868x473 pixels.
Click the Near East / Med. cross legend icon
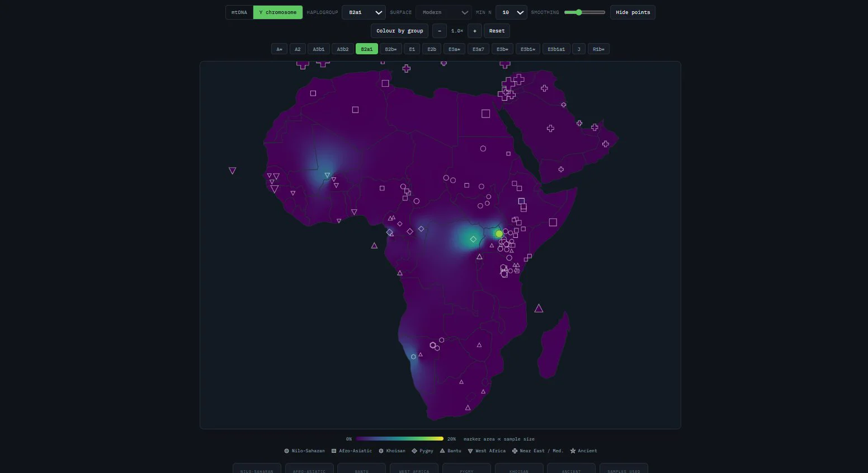pos(515,451)
